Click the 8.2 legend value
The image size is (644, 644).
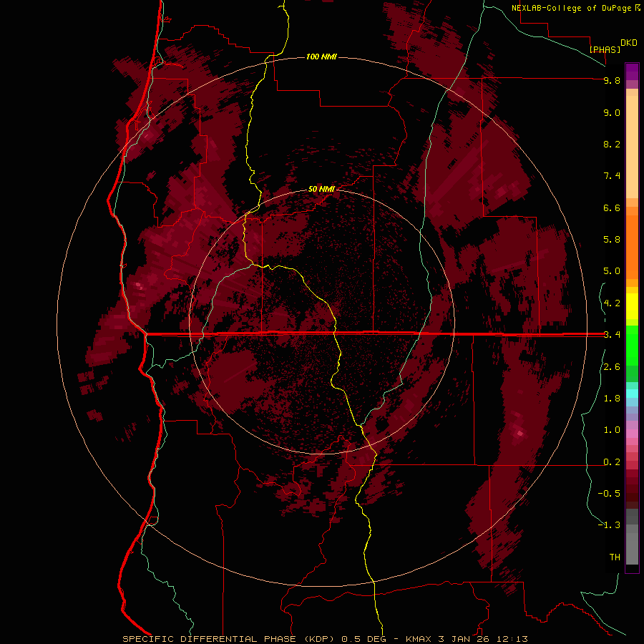pos(612,144)
